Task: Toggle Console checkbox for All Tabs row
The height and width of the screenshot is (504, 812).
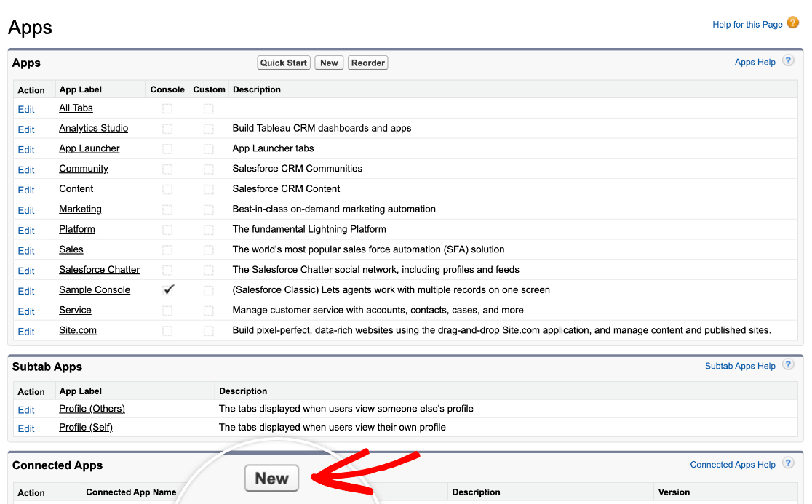Action: (167, 108)
